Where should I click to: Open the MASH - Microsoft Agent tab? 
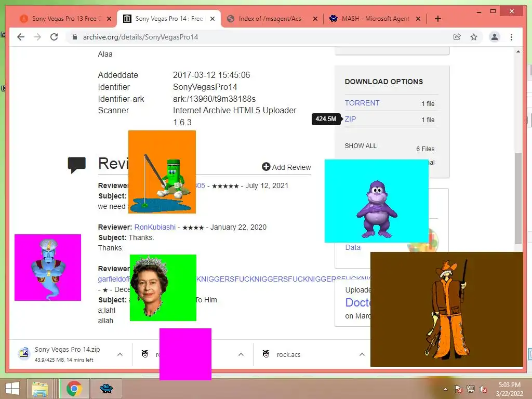coord(375,19)
